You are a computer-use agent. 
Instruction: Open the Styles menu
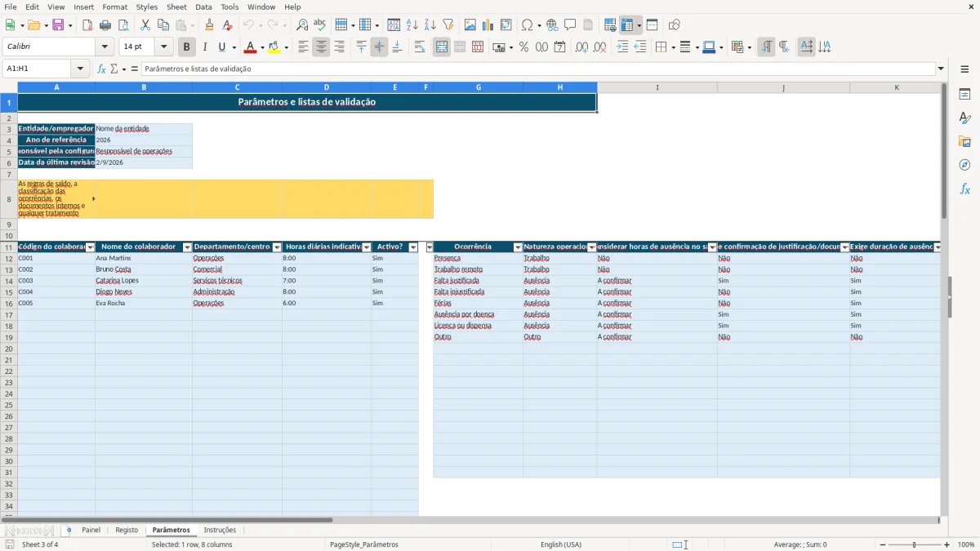pyautogui.click(x=147, y=7)
